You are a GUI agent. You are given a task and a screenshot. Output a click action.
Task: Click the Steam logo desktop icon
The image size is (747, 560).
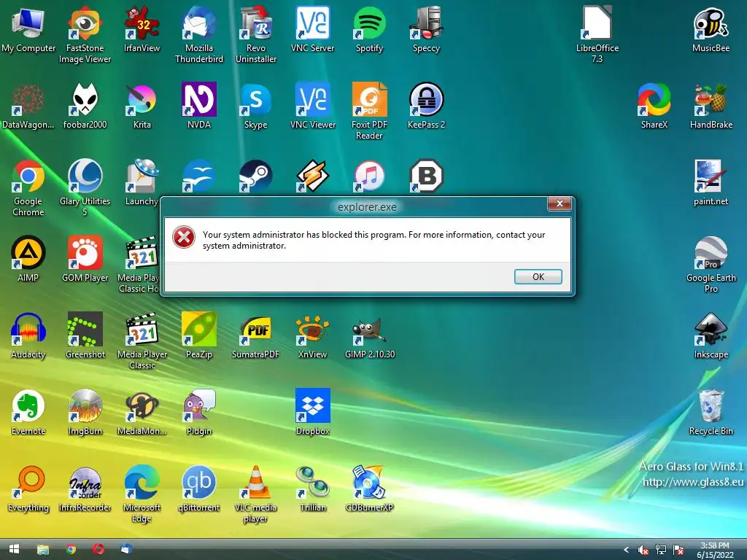[x=256, y=176]
